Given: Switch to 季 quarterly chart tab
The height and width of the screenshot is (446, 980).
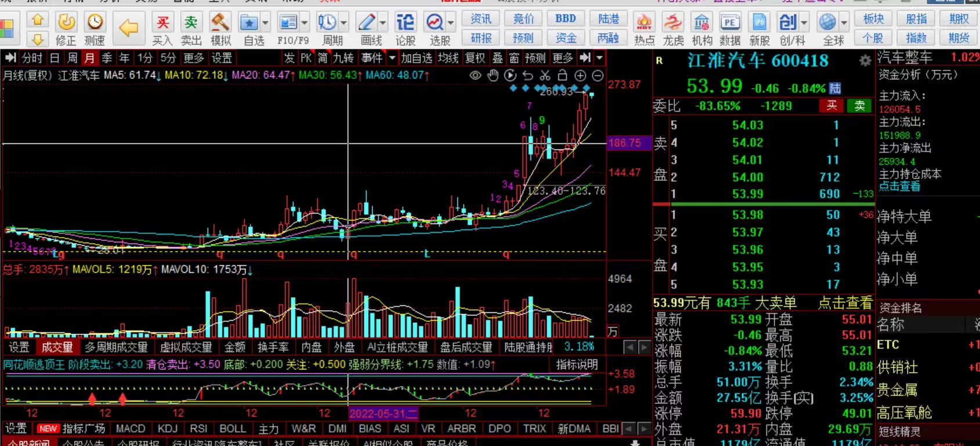Looking at the screenshot, I should (x=107, y=58).
